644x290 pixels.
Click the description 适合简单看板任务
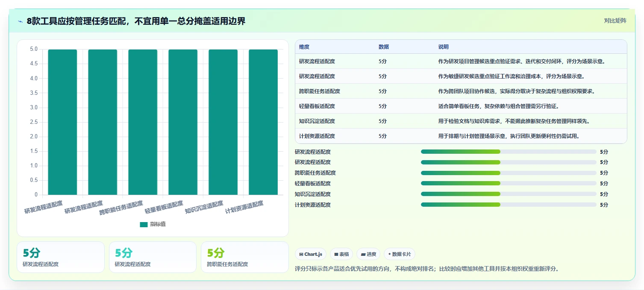499,106
